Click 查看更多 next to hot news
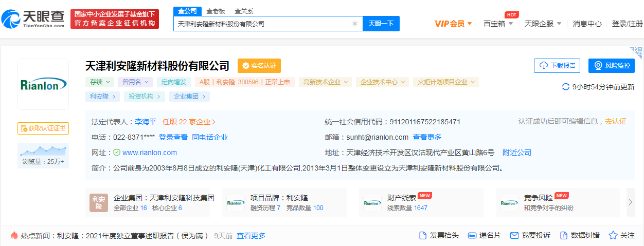 coord(251,236)
